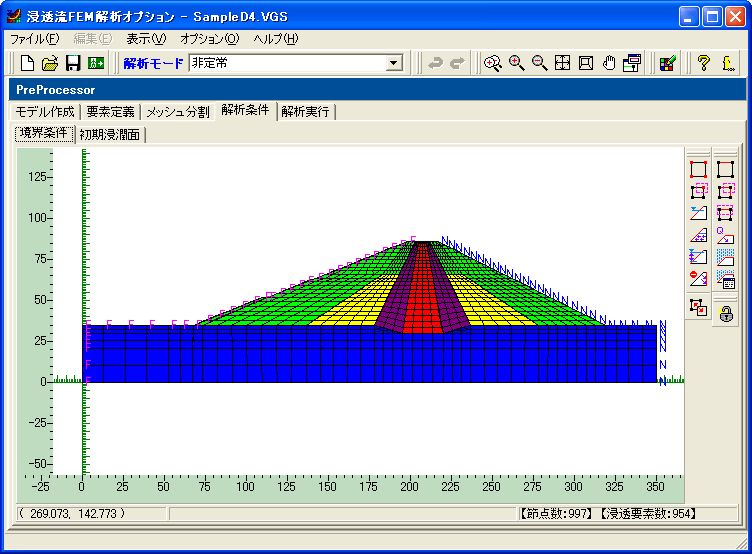Viewport: 752px width, 554px height.
Task: Click the zoom out magnifier icon
Action: (539, 63)
